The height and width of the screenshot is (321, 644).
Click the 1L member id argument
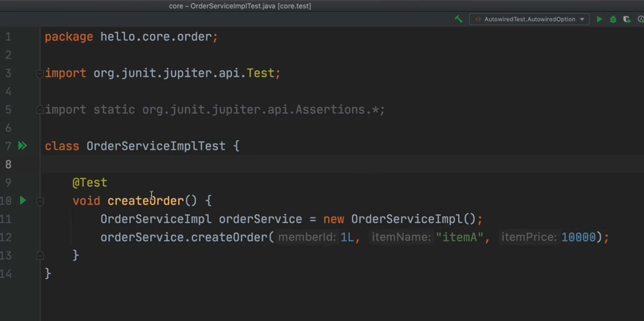[347, 237]
